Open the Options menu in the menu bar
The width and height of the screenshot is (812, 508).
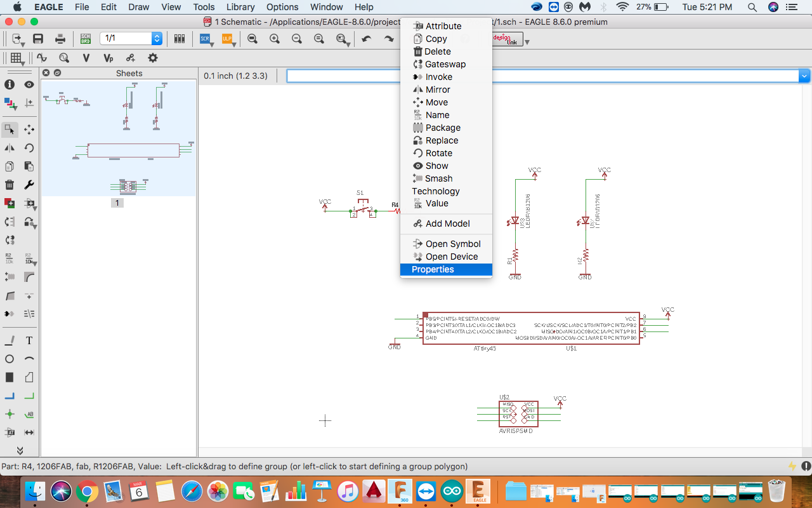click(282, 7)
